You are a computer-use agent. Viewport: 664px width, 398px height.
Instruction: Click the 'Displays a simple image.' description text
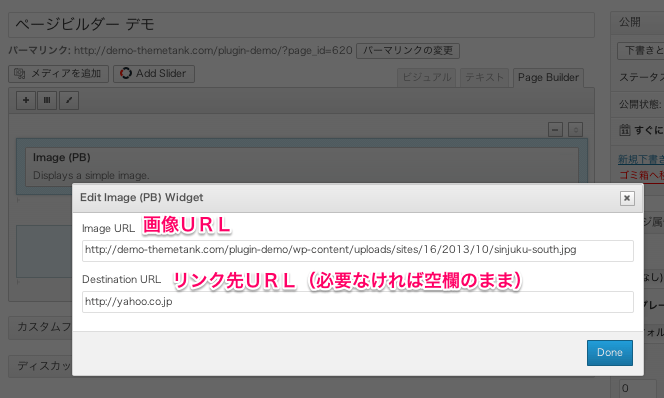pos(91,175)
